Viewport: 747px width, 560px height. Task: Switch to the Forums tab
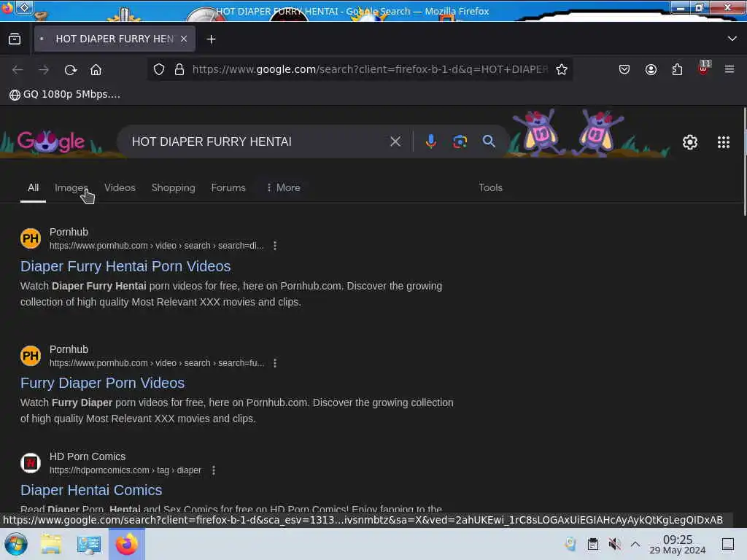point(228,187)
